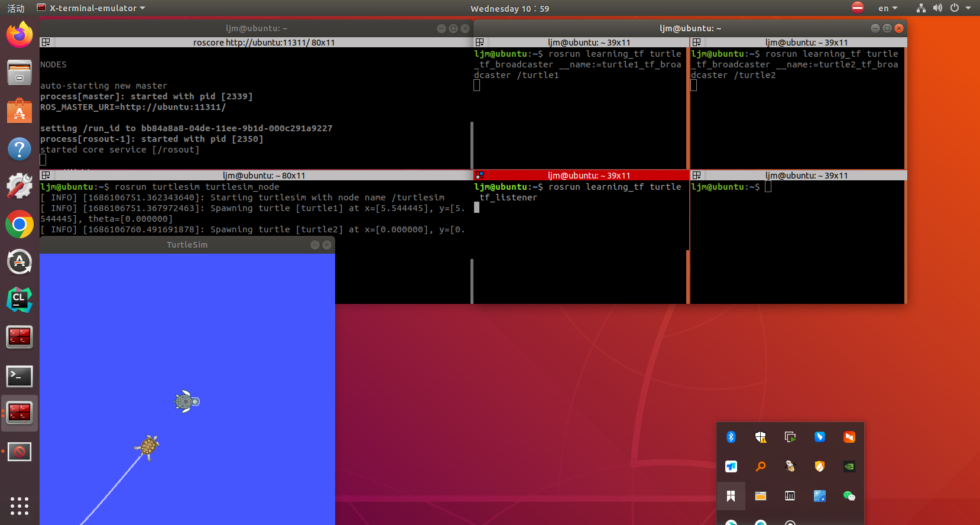
Task: Open Software Updater in the dock
Action: click(x=20, y=262)
